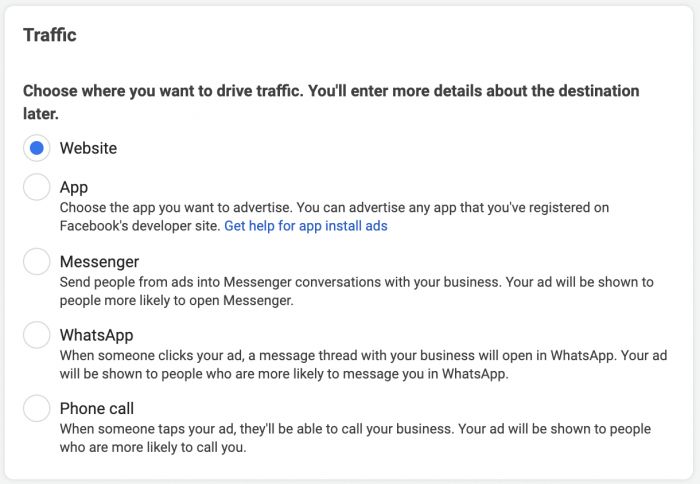Screen dimensions: 700x484
Task: Open the Get help for app install ads link
Action: point(305,226)
